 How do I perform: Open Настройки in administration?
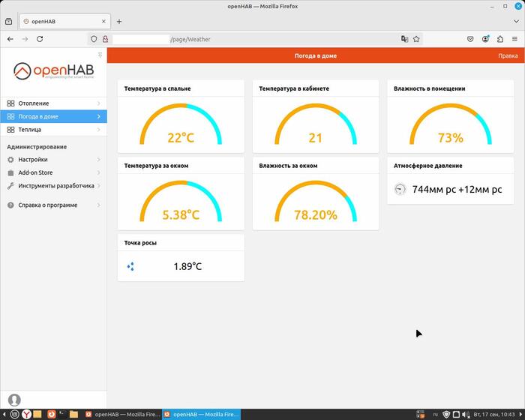[x=53, y=160]
